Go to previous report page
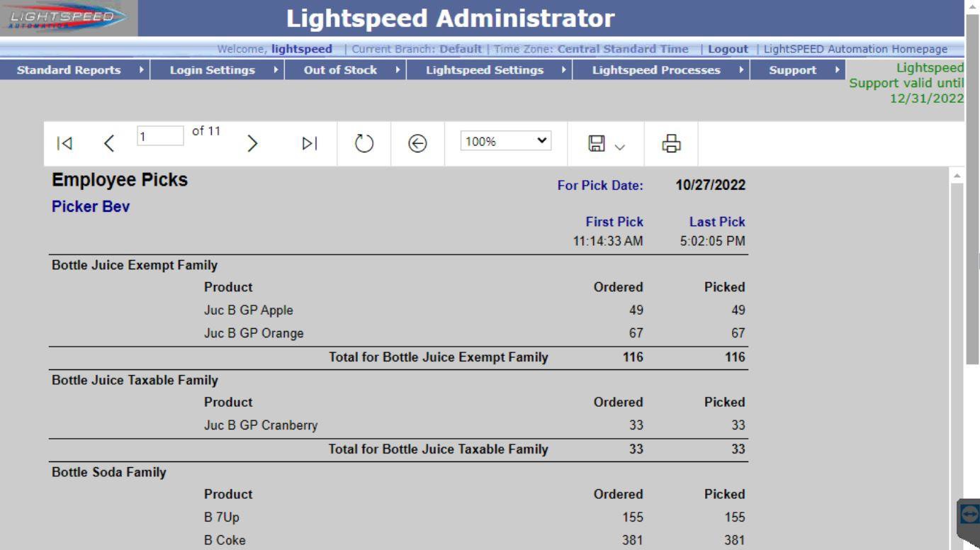Image resolution: width=980 pixels, height=550 pixels. (x=108, y=144)
